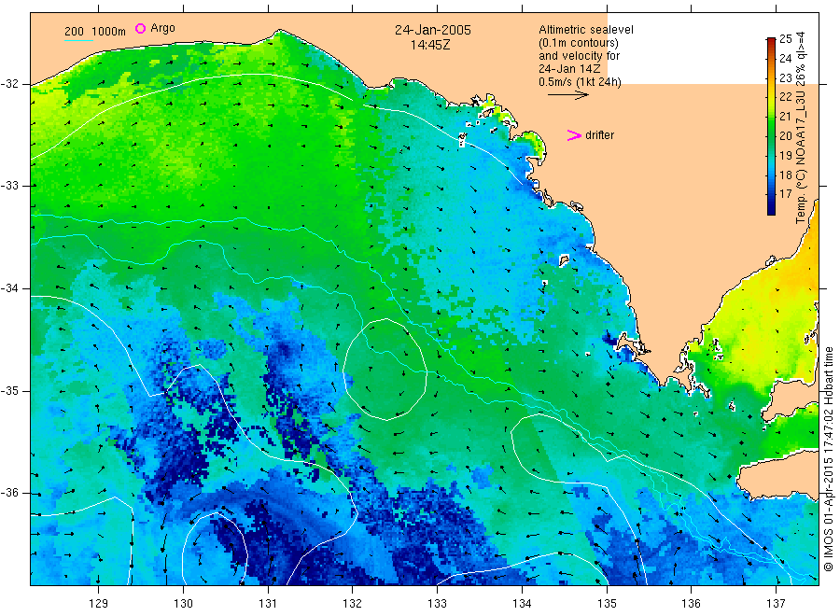Click the '14:45Z' time label

pos(430,45)
